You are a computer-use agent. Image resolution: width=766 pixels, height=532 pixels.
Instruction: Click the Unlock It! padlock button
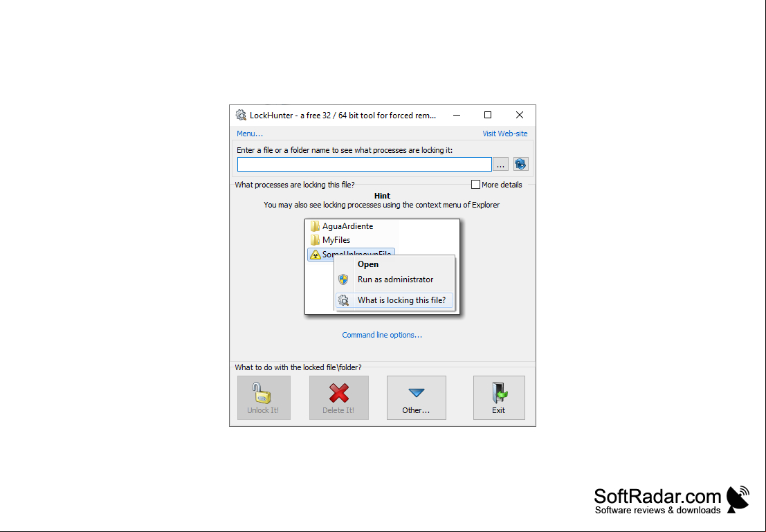[x=264, y=398]
